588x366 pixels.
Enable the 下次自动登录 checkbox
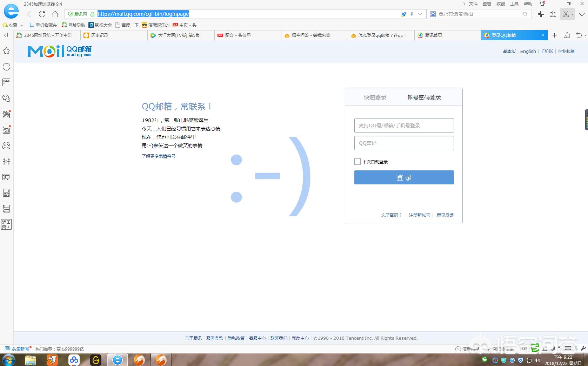(x=358, y=162)
